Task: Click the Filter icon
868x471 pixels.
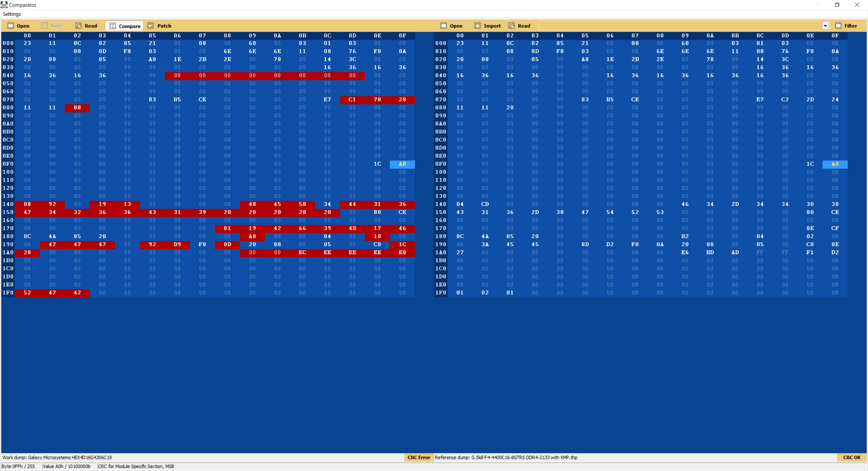Action: pos(839,26)
